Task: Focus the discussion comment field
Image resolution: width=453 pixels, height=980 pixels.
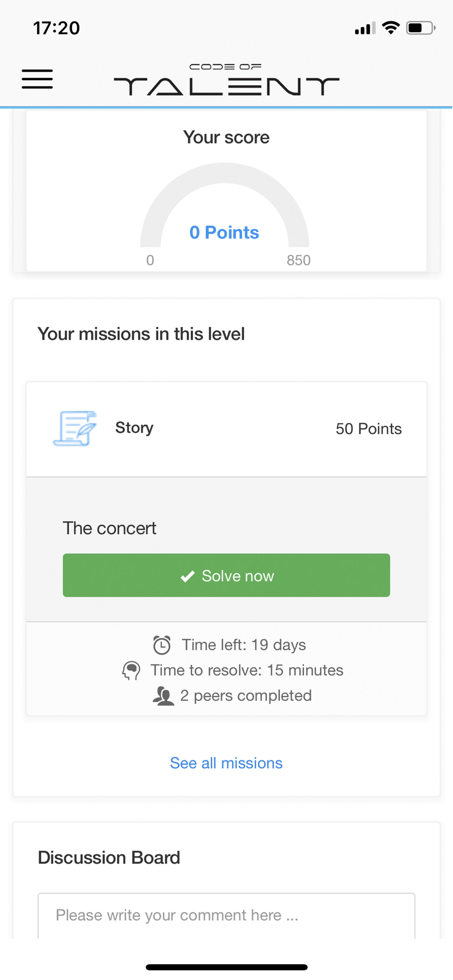Action: click(x=226, y=915)
